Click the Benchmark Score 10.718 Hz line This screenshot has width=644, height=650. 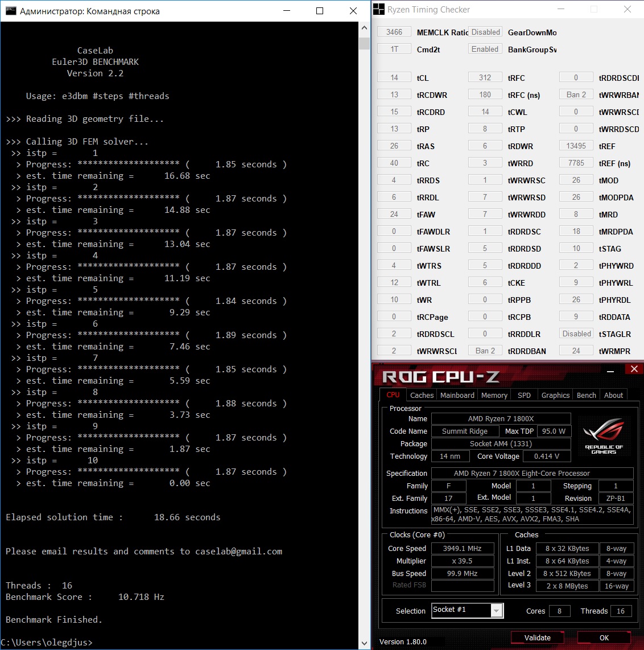85,597
